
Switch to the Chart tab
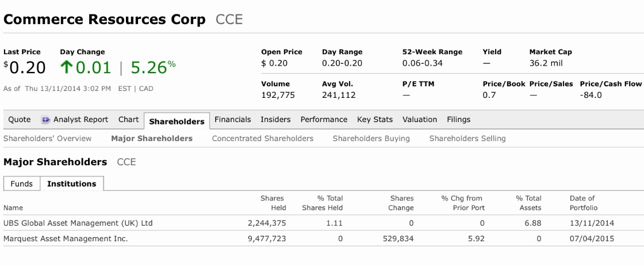pyautogui.click(x=128, y=120)
